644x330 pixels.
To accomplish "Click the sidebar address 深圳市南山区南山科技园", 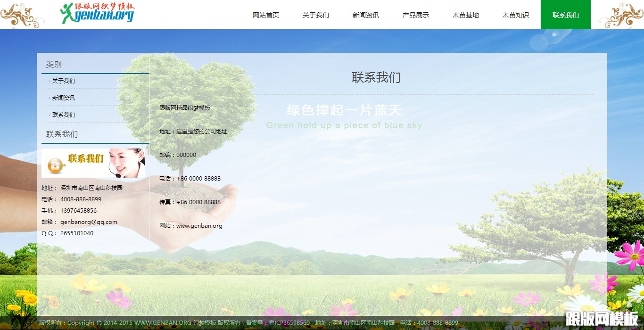I will click(x=91, y=188).
